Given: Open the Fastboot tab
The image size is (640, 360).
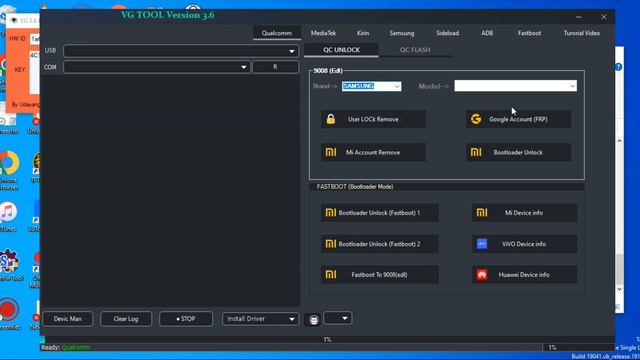Looking at the screenshot, I should 529,33.
